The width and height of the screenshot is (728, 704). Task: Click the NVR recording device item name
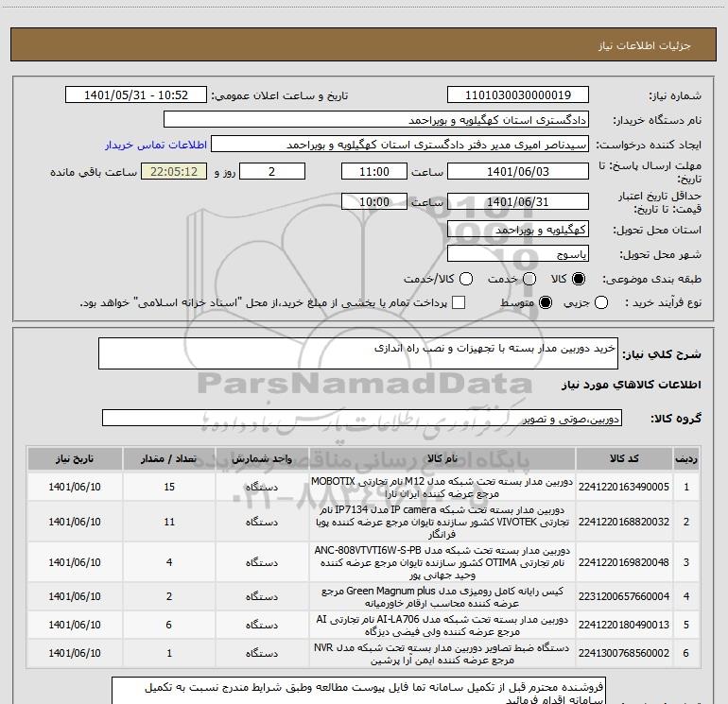coord(442,653)
